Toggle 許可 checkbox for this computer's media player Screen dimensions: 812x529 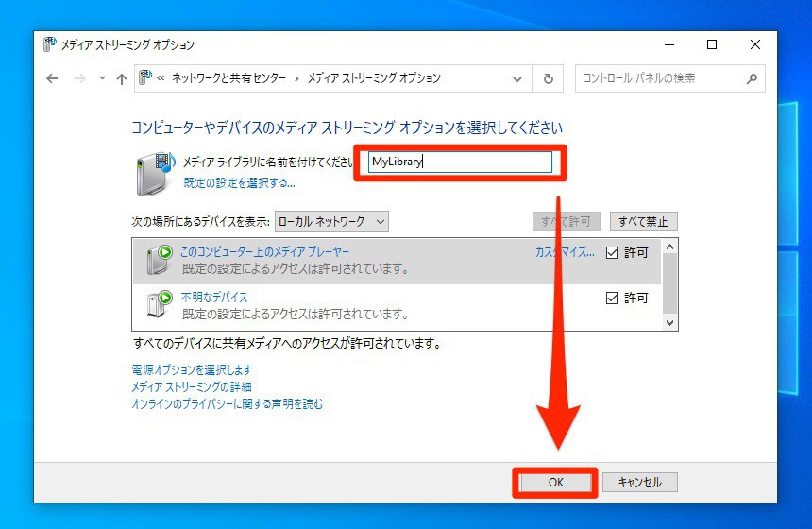[x=612, y=252]
